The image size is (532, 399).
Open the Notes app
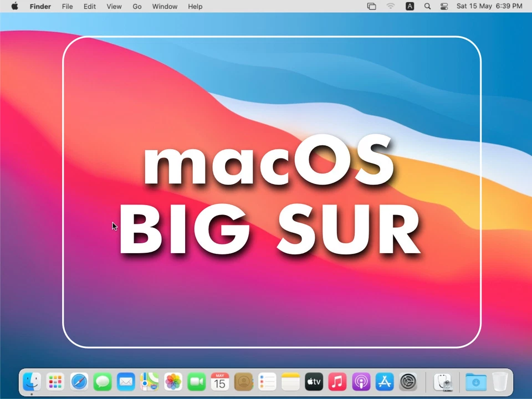(x=290, y=382)
